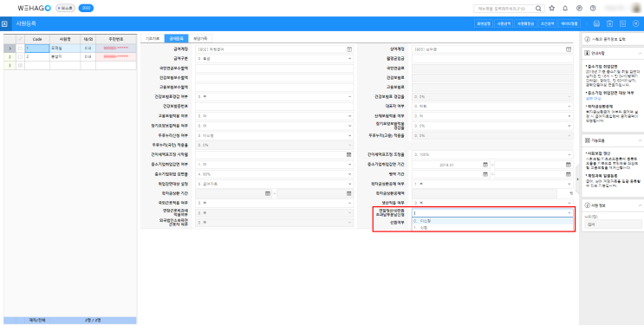Image resolution: width=644 pixels, height=325 pixels.
Task: Click the 국민연금보수월액 input field
Action: 275,68
